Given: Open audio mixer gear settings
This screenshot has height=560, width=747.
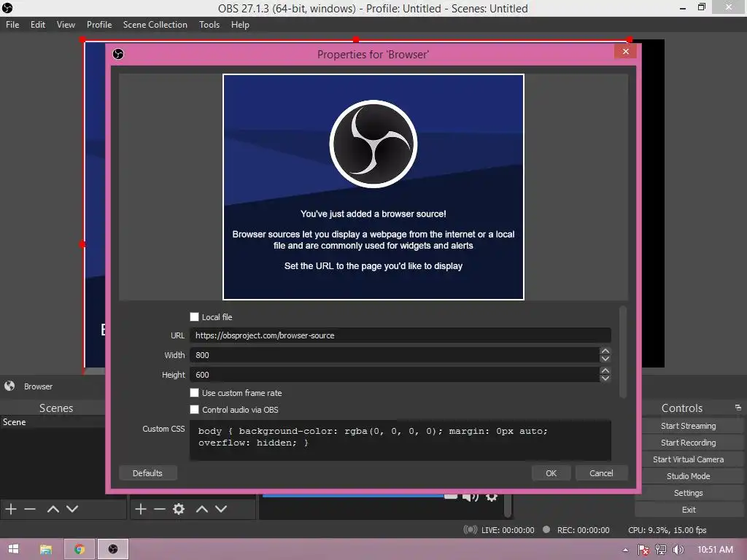Looking at the screenshot, I should click(492, 497).
